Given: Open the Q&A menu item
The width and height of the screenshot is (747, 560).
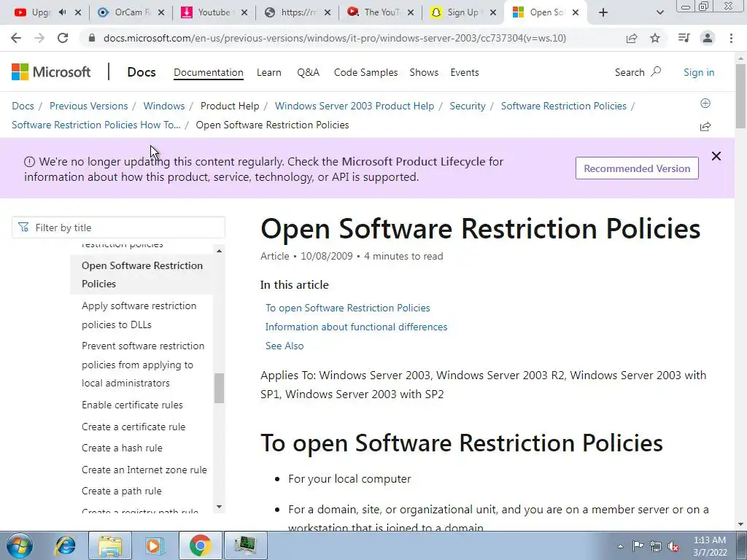Looking at the screenshot, I should point(309,72).
